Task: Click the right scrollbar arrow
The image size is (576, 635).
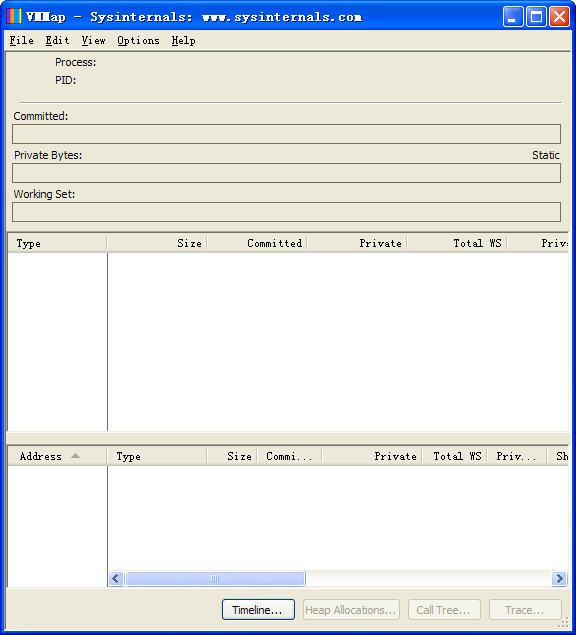Action: tap(559, 578)
